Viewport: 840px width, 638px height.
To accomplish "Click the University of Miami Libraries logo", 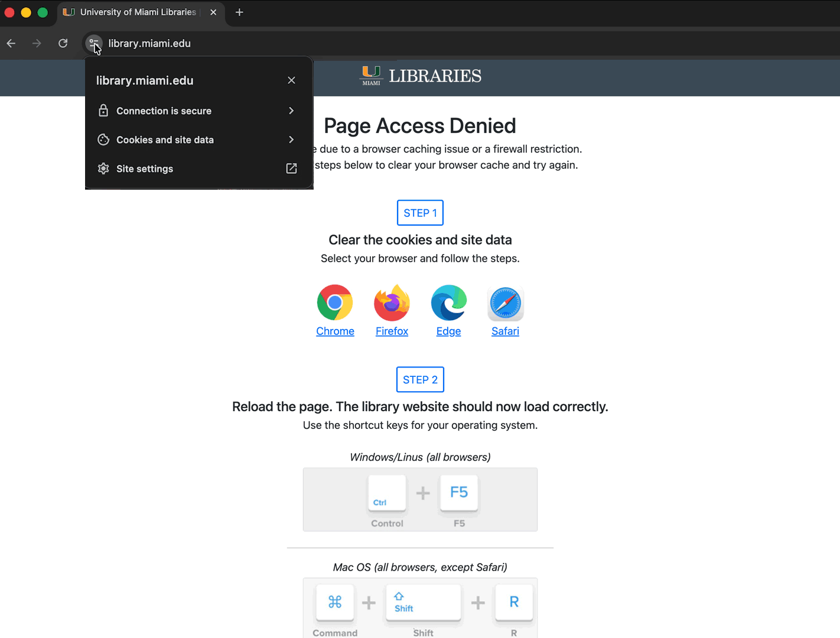I will pos(420,76).
